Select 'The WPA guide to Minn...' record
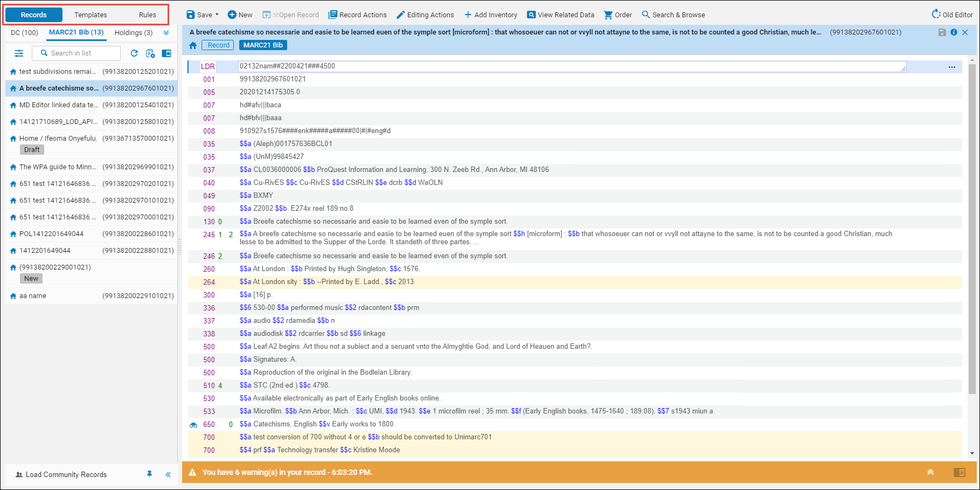 [92, 167]
